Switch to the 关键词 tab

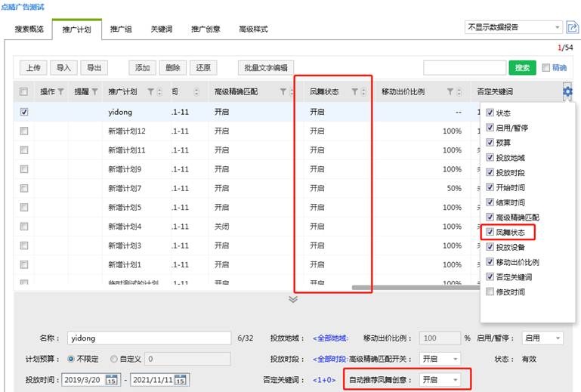(x=161, y=29)
